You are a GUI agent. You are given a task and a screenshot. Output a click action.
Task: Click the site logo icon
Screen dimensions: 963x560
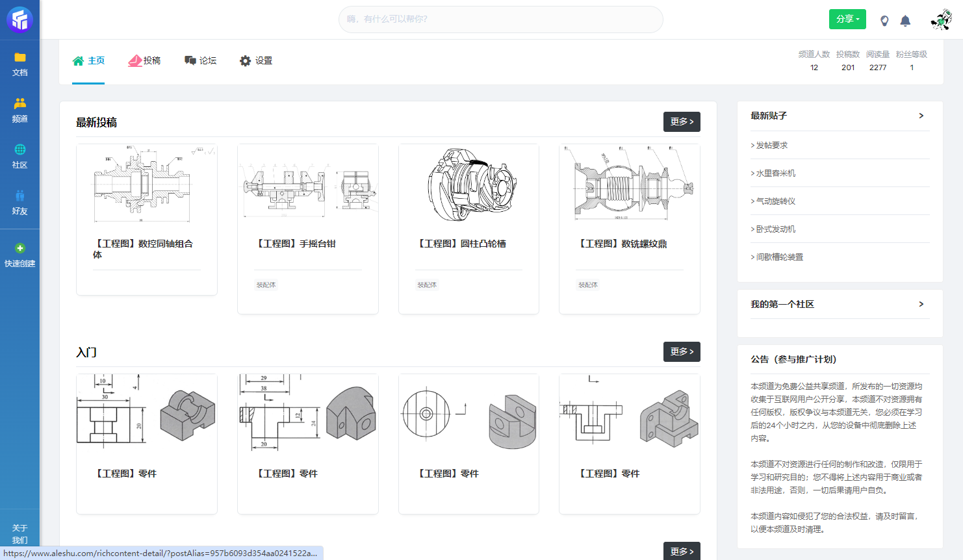(x=19, y=19)
